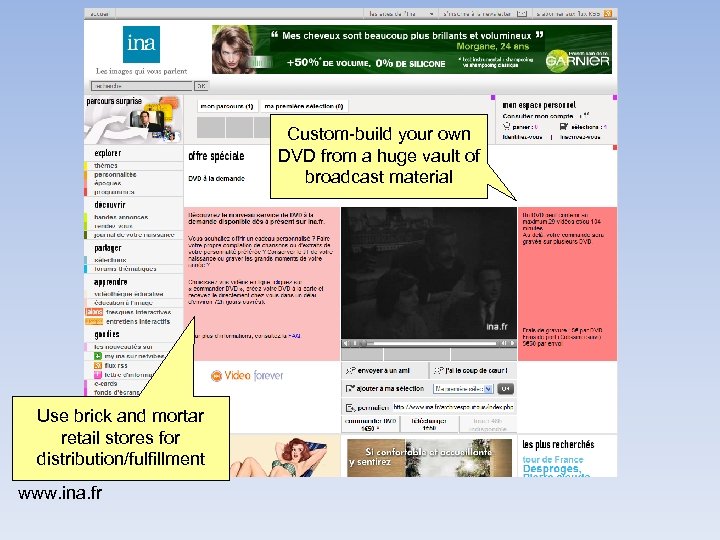Click the envoyer à un ami icon
The height and width of the screenshot is (540, 720).
[x=350, y=370]
